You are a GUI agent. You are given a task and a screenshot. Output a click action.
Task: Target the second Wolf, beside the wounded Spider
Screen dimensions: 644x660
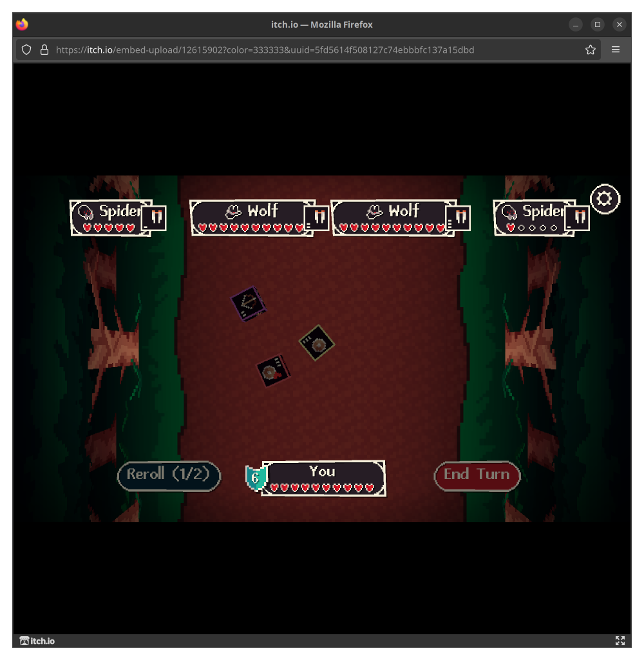[x=393, y=218]
